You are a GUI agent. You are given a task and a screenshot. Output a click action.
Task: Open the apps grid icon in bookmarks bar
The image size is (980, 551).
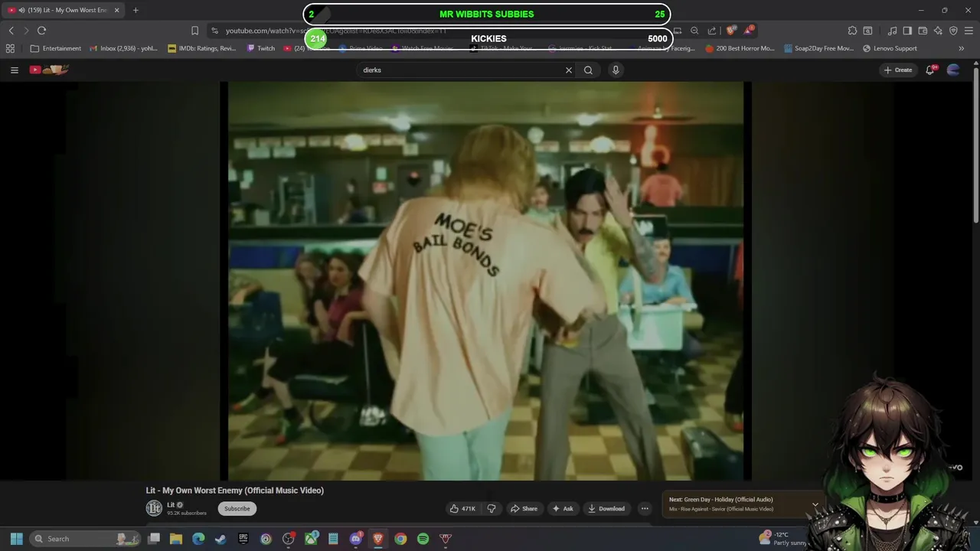10,48
